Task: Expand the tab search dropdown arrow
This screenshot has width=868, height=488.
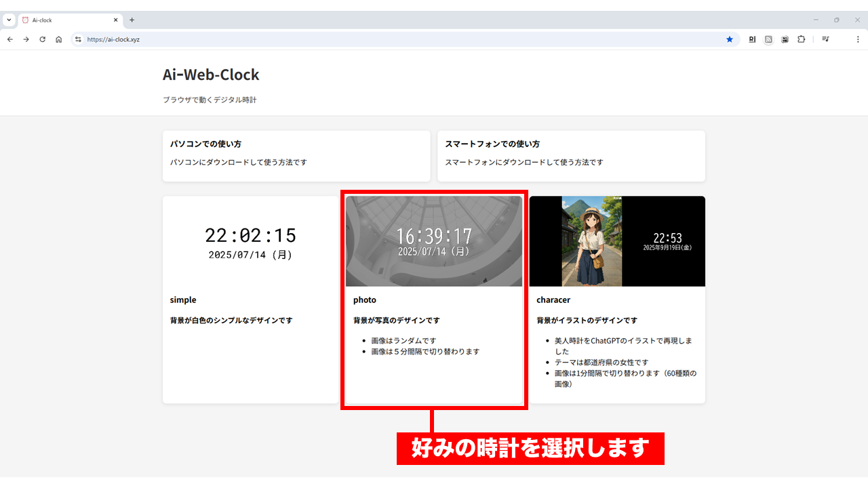Action: click(9, 20)
